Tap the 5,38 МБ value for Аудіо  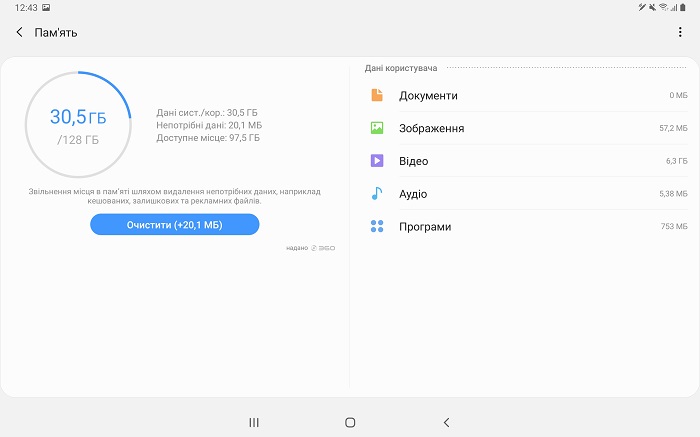673,194
